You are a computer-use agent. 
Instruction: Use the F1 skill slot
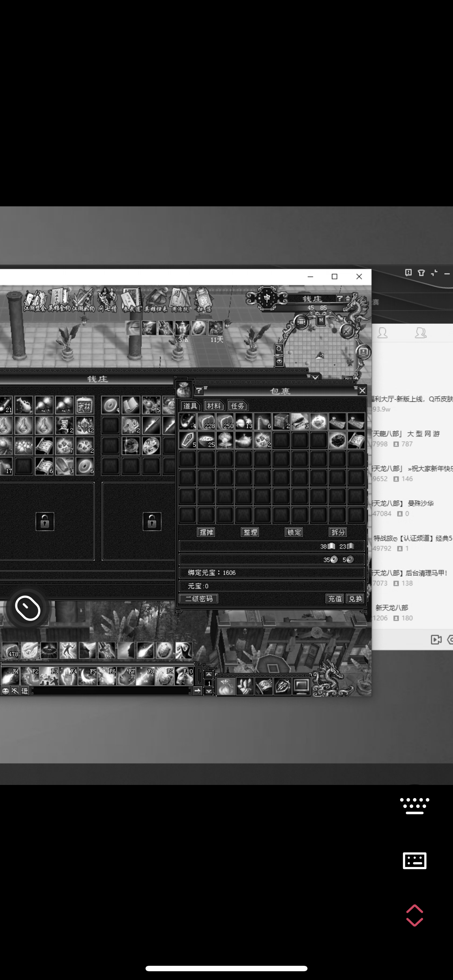point(10,676)
